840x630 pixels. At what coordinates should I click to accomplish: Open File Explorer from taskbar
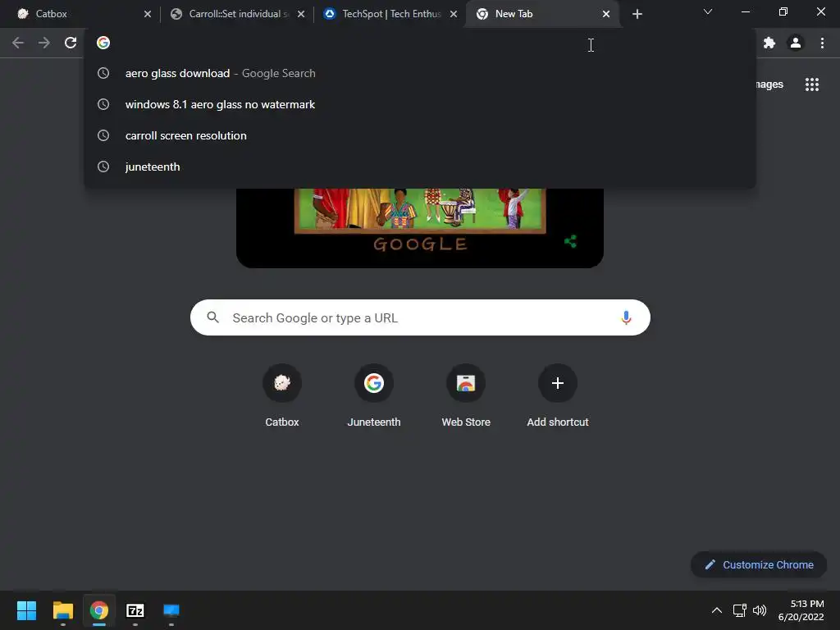[62, 610]
